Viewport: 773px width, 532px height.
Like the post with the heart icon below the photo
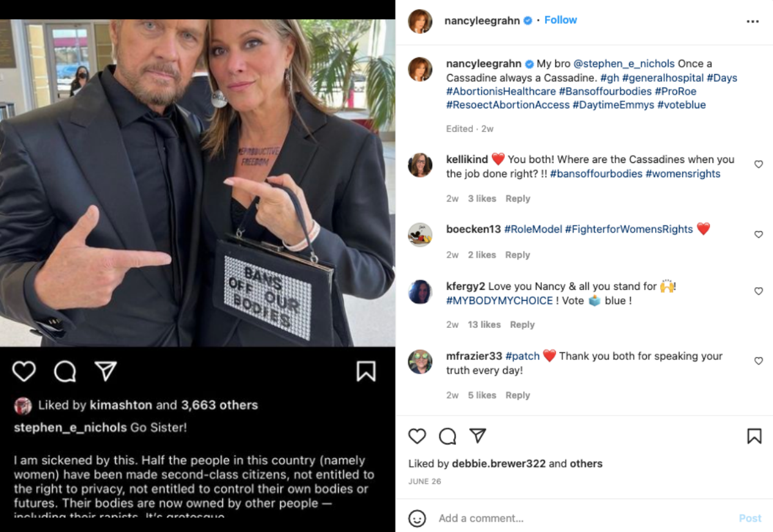coord(24,371)
